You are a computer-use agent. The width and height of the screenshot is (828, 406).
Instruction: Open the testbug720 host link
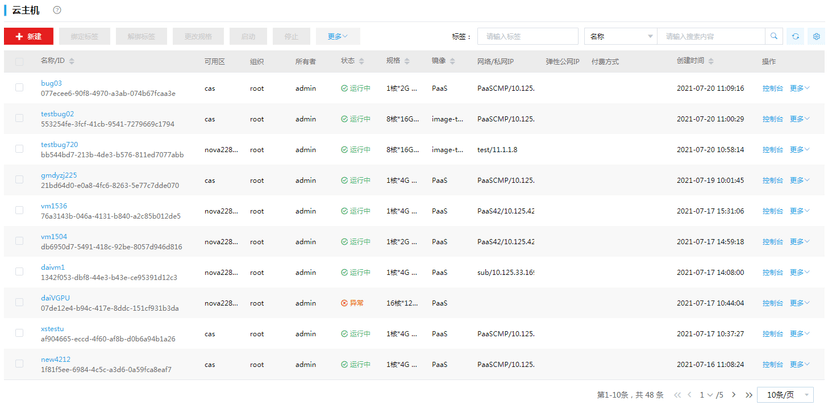point(60,145)
